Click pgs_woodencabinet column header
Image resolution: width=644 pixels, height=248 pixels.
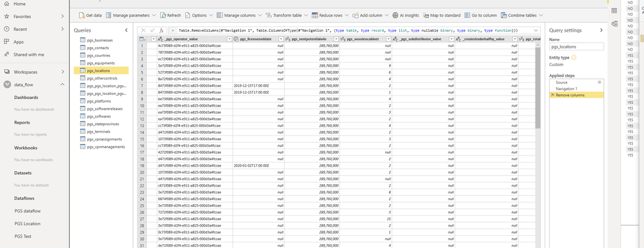pos(365,39)
